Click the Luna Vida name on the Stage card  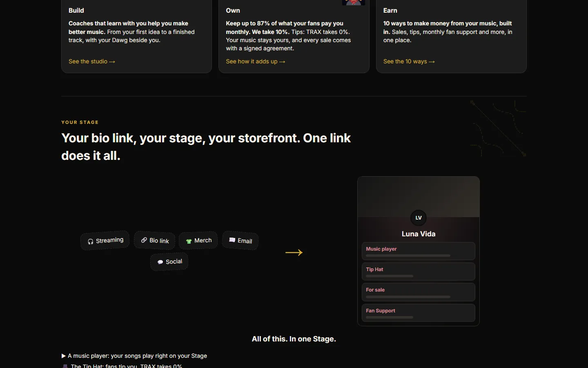[419, 234]
